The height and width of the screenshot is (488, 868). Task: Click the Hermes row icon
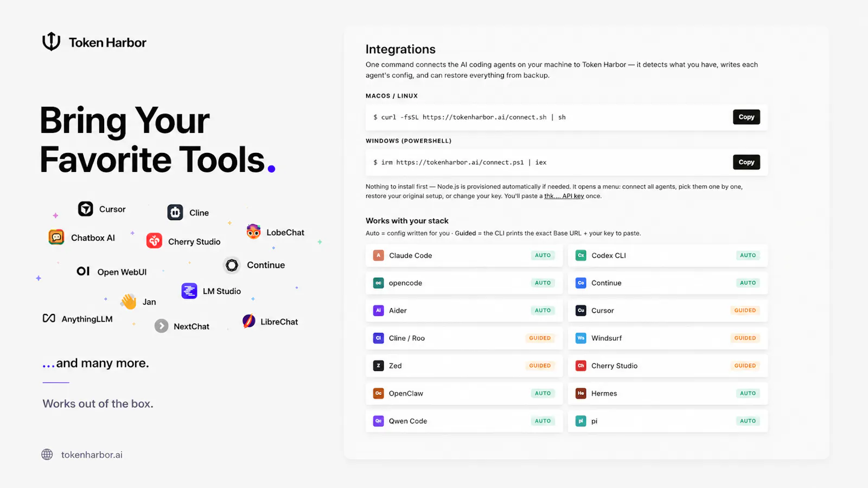tap(581, 393)
